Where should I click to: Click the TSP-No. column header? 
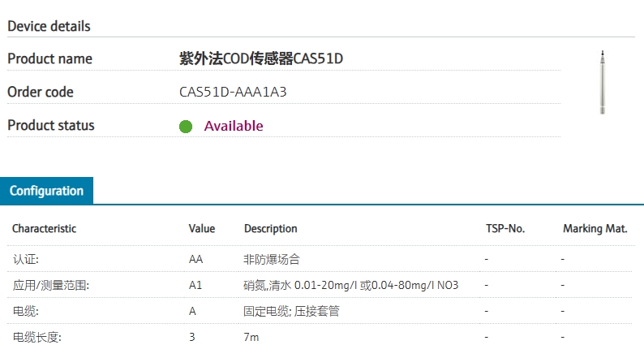pyautogui.click(x=504, y=229)
